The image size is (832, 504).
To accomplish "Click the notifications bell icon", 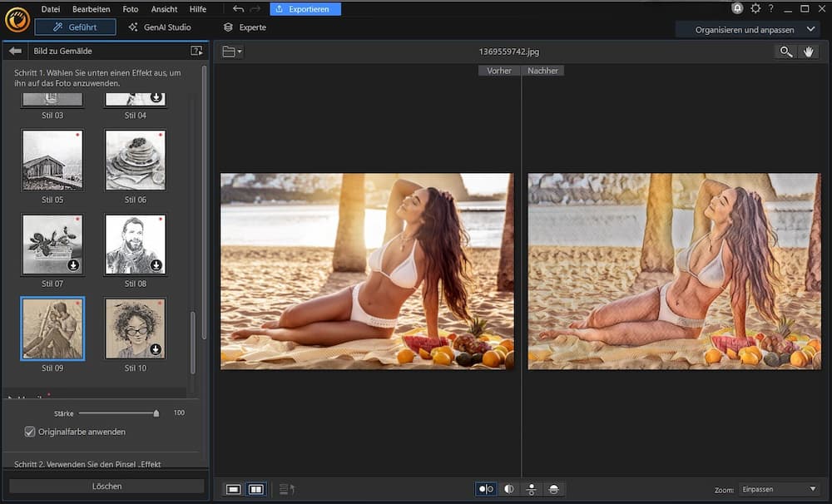I will tap(737, 8).
